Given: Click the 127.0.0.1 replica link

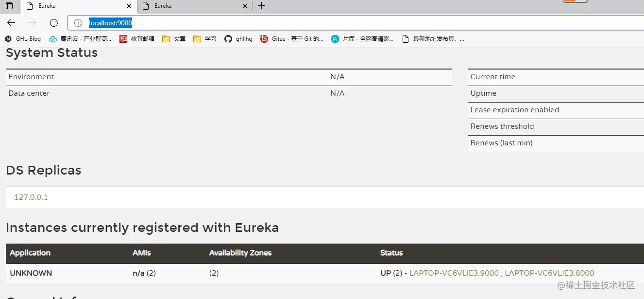Looking at the screenshot, I should pyautogui.click(x=31, y=197).
